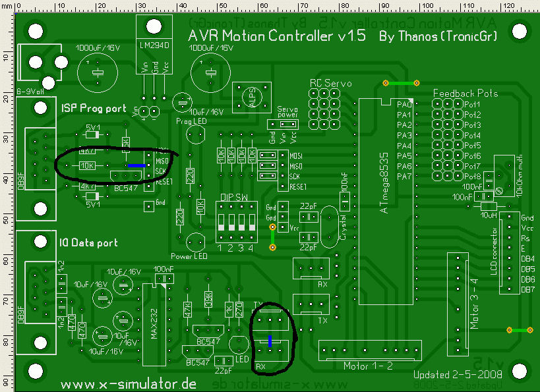
Task: Click the ATmega8535 chip label
Action: (384, 182)
